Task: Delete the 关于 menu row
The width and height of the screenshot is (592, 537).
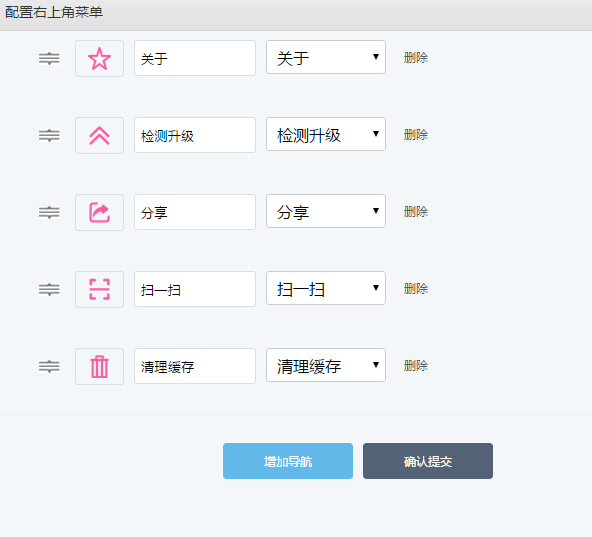Action: (416, 58)
